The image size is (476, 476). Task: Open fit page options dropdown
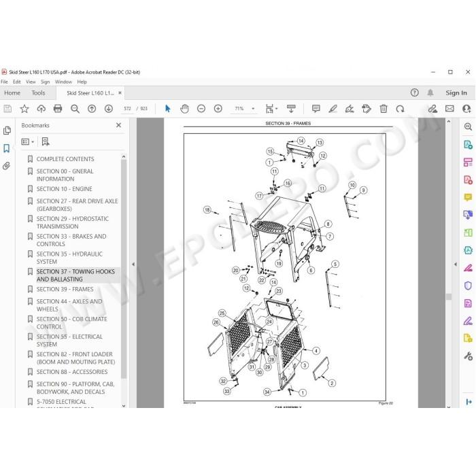click(271, 108)
